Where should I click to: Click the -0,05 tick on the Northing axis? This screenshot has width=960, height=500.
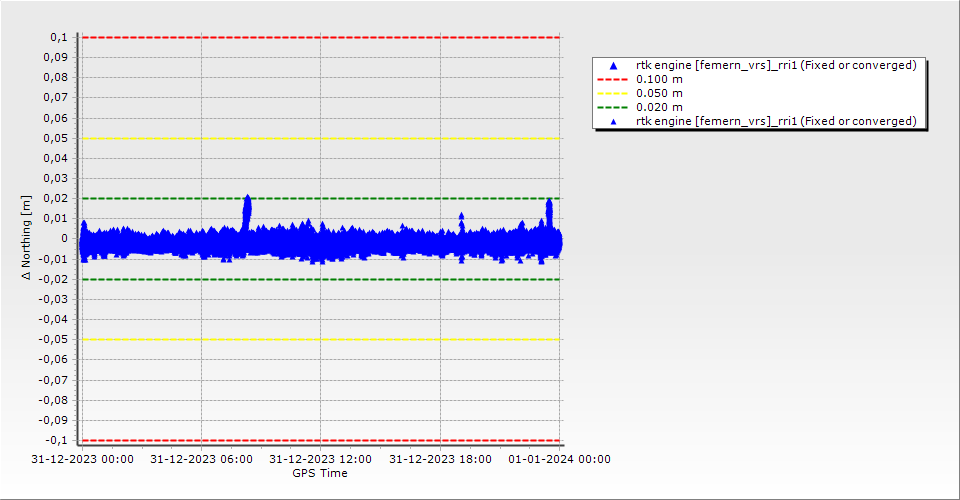(x=55, y=340)
